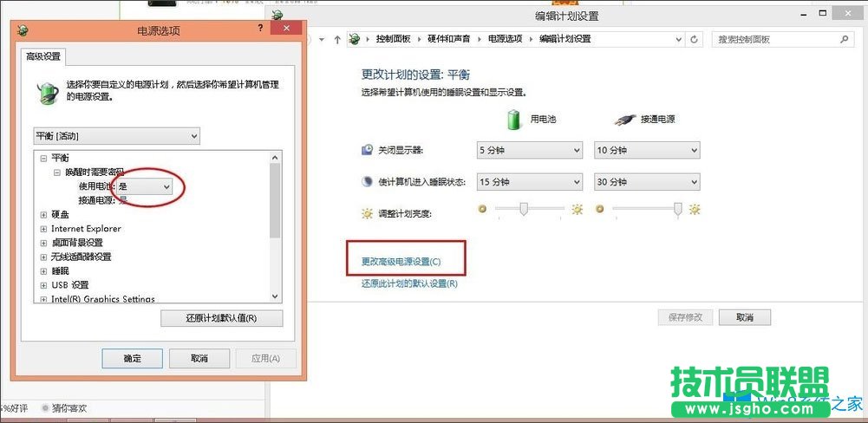
Task: Collapse 唤醒时需要密码 tree node
Action: click(x=57, y=172)
